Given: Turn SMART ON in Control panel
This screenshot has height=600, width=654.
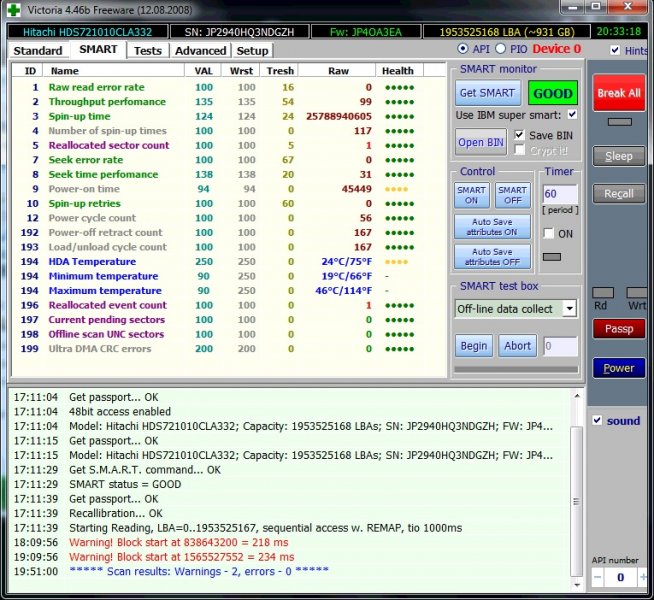Looking at the screenshot, I should pos(471,195).
